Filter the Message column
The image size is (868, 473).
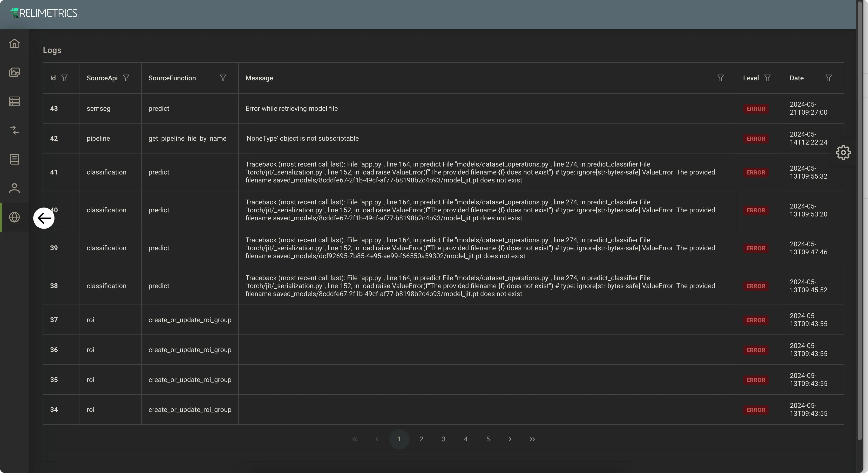[x=720, y=78]
